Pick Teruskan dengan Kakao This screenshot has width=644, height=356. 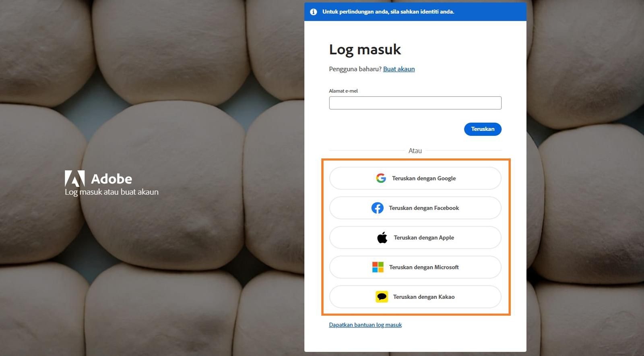point(415,297)
